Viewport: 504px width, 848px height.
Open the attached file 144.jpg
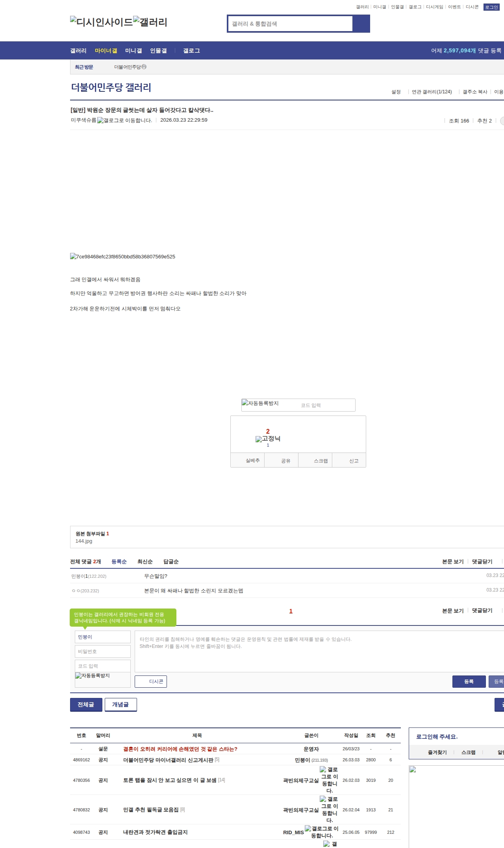(x=84, y=541)
